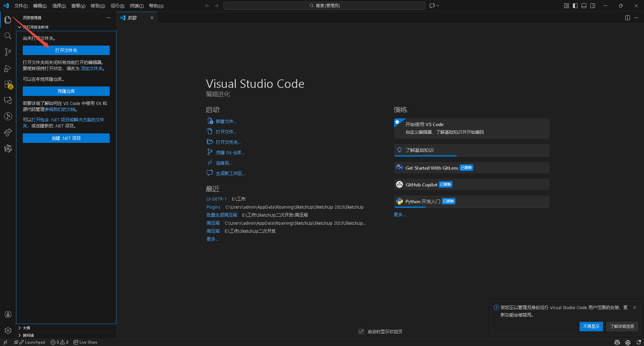
Task: Open the 开始使用 VS Code walkthrough
Action: 472,128
